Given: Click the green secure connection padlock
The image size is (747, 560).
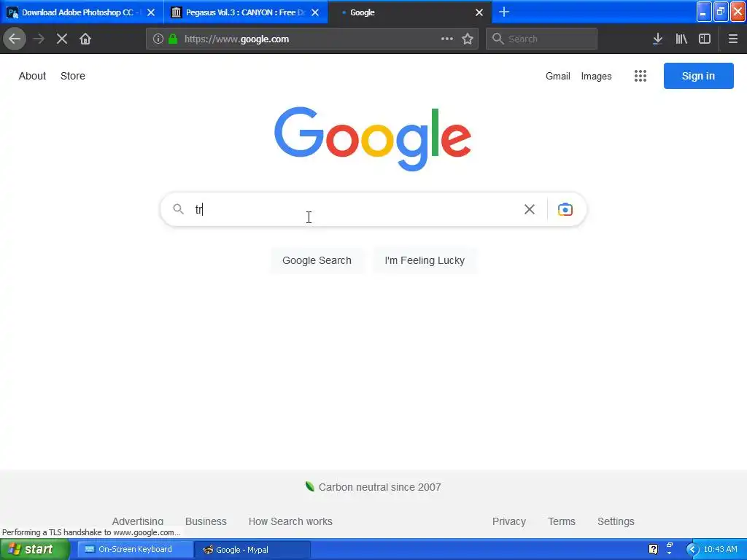Looking at the screenshot, I should (x=173, y=39).
